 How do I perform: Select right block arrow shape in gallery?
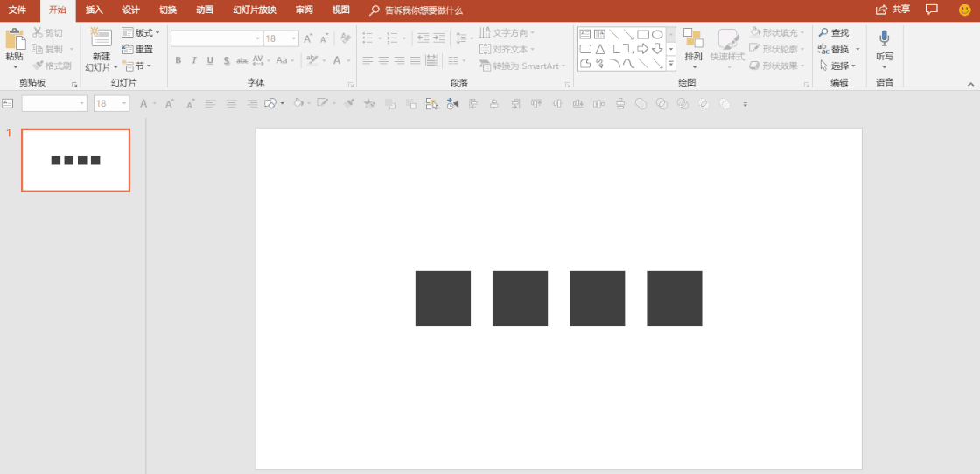tap(642, 48)
